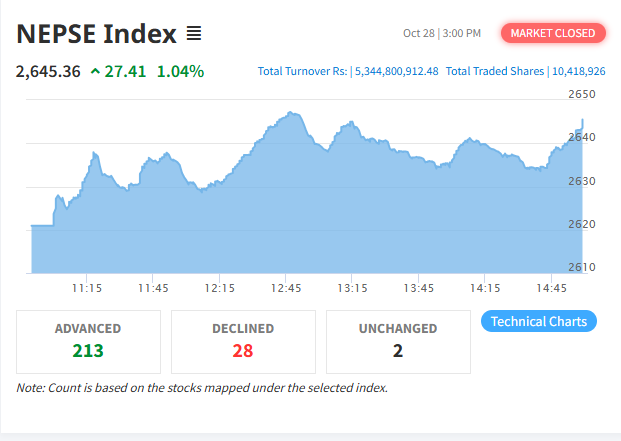Click the 2,645.36 index value
Viewport: 621px width, 441px height.
[x=48, y=72]
